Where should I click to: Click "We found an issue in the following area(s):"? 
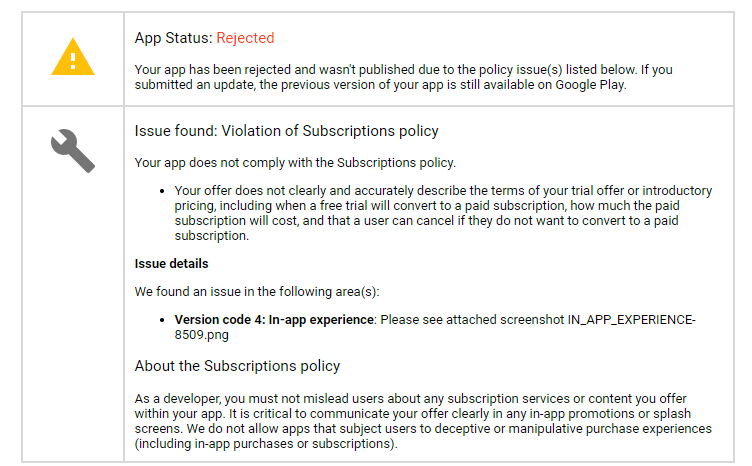pos(257,291)
